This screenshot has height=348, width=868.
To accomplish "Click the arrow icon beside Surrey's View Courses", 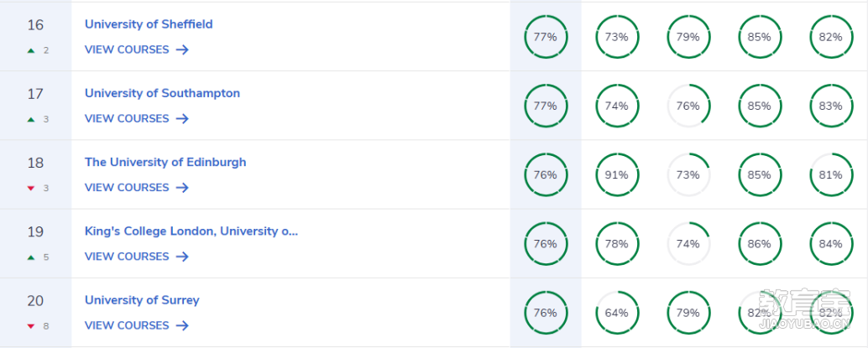I will pyautogui.click(x=182, y=325).
